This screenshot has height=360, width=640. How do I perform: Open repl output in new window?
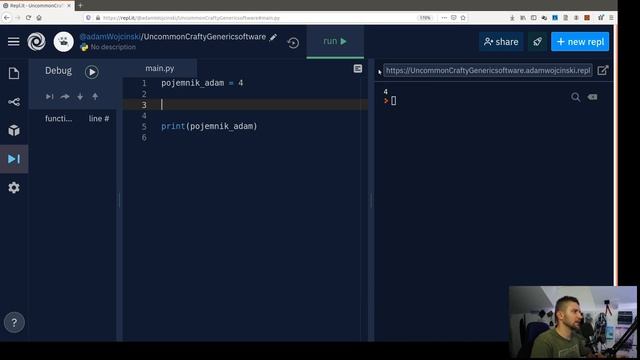pyautogui.click(x=603, y=70)
